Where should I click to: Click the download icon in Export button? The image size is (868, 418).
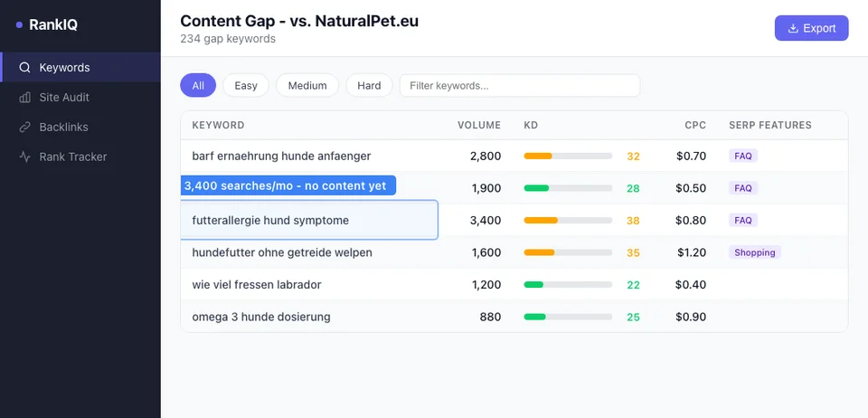pos(793,28)
